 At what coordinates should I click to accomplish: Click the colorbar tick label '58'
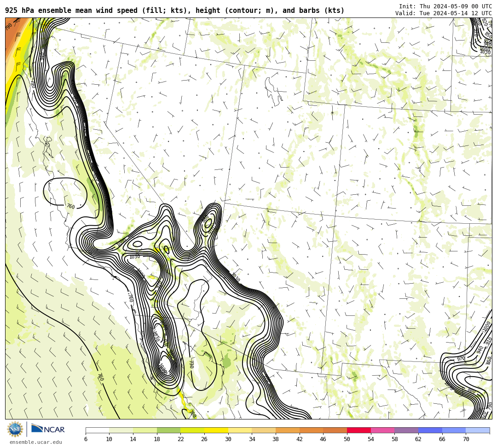tap(395, 439)
